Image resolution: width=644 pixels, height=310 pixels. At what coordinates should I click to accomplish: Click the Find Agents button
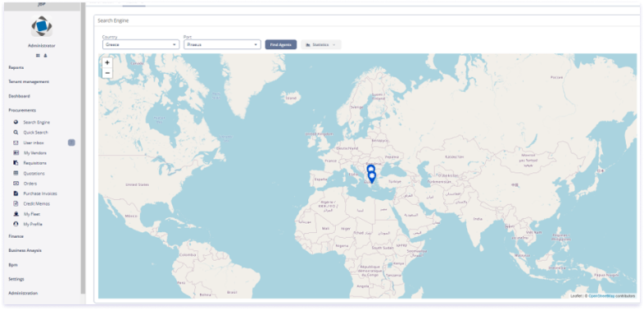pyautogui.click(x=281, y=44)
